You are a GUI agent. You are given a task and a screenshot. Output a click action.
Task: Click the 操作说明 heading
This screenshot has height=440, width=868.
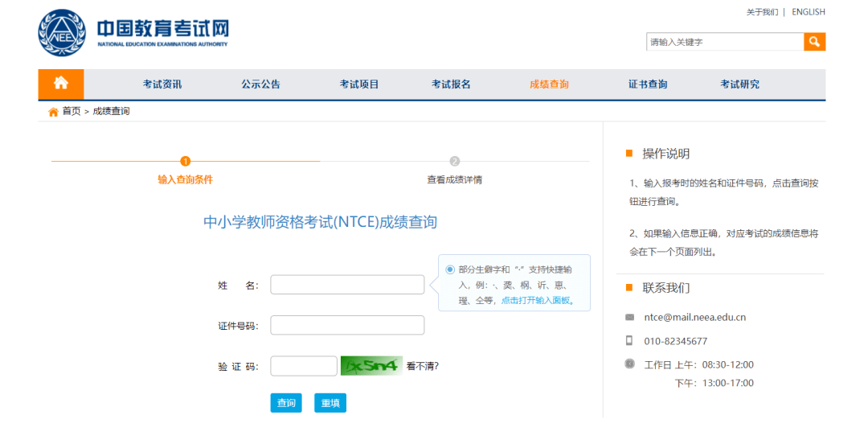666,154
